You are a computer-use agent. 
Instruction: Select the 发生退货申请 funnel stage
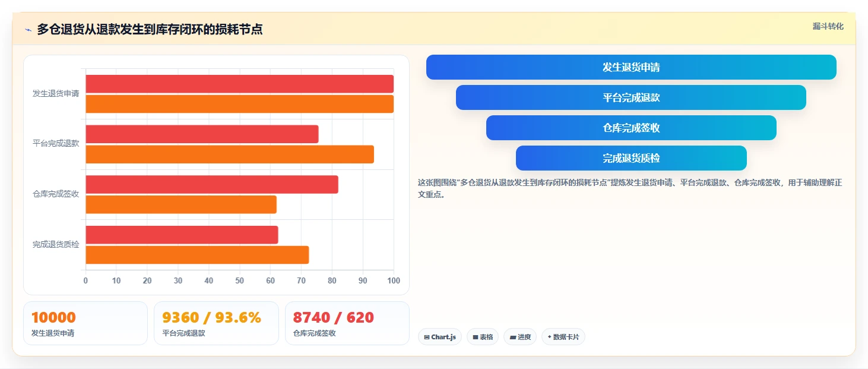pyautogui.click(x=631, y=67)
